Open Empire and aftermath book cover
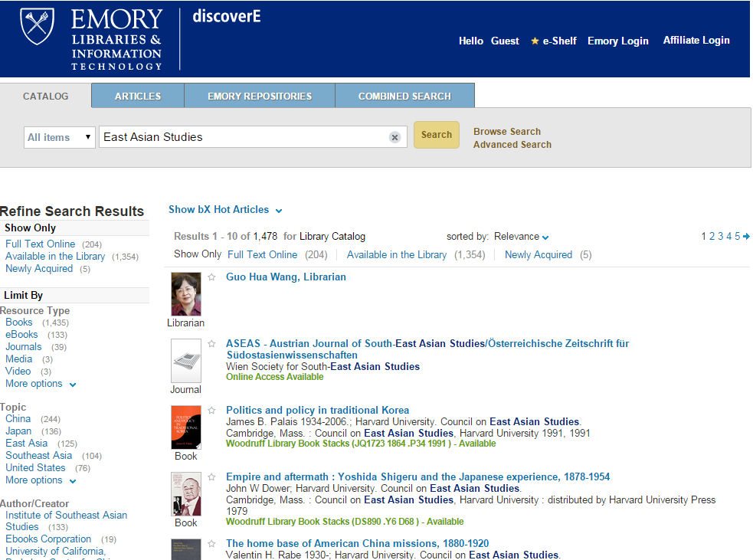Viewport: 753px width, 560px height. 186,494
